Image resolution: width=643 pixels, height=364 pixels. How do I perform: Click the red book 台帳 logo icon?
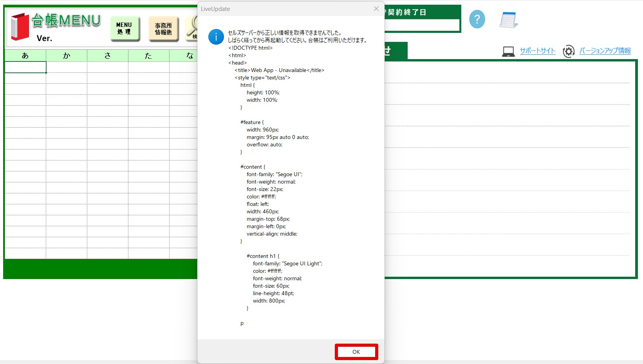20,27
